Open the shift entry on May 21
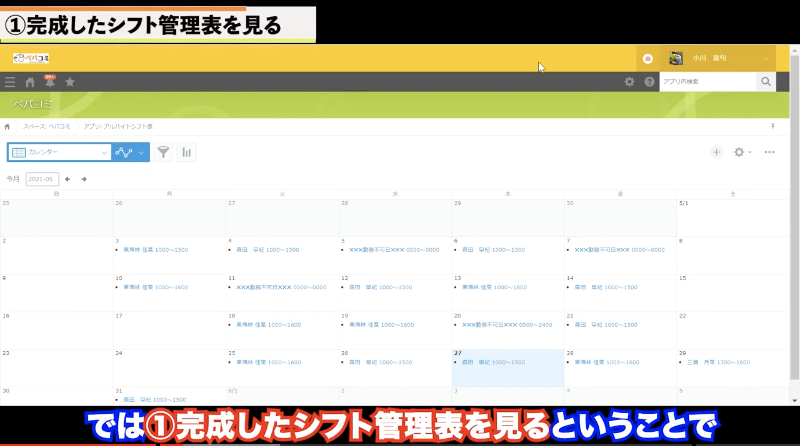This screenshot has width=800, height=446. coord(606,325)
